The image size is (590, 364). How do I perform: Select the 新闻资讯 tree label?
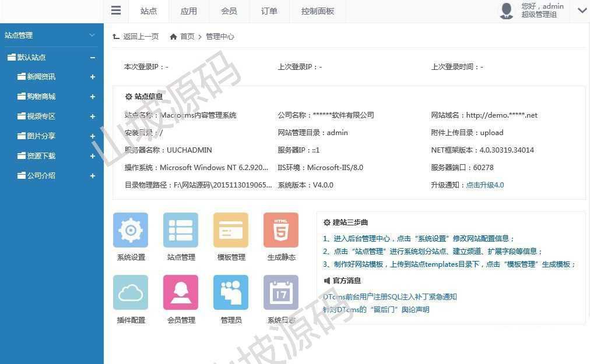pos(41,77)
